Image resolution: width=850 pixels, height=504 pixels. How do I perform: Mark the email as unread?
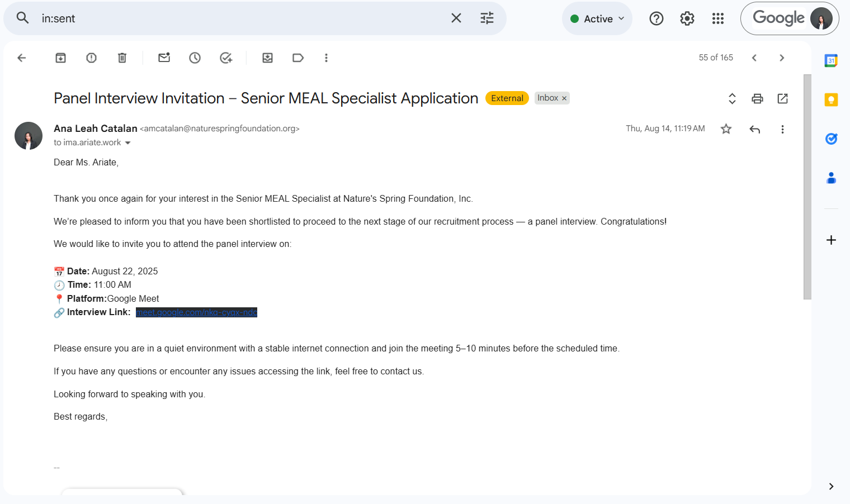click(164, 58)
